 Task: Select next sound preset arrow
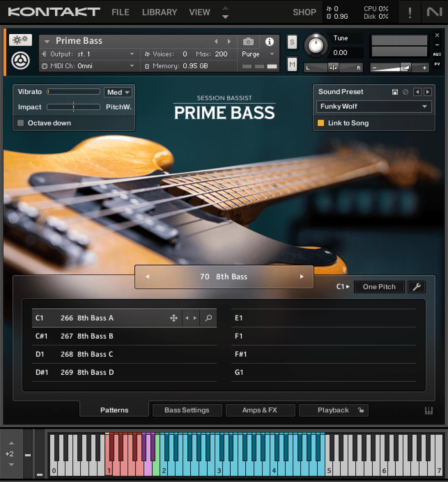coord(428,92)
